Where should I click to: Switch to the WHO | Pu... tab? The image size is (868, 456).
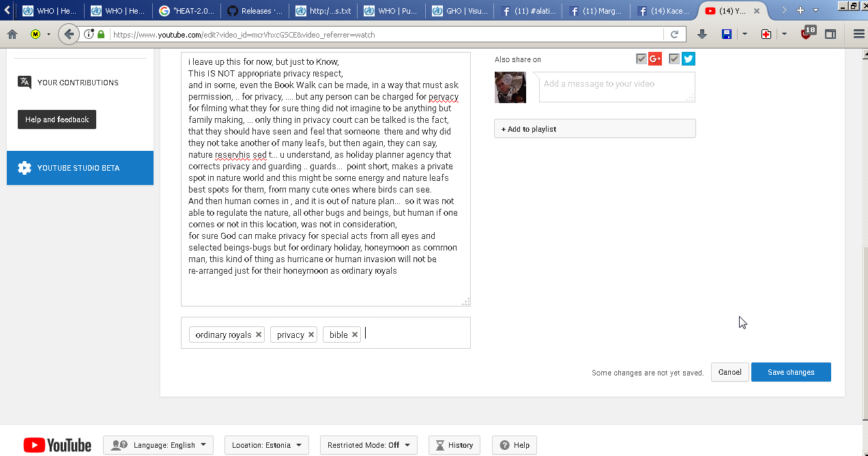[x=391, y=10]
